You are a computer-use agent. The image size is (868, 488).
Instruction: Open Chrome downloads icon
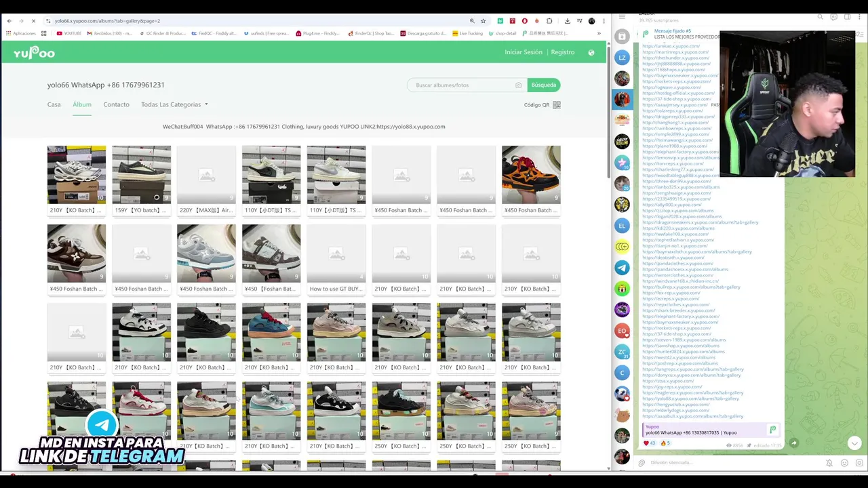[568, 21]
